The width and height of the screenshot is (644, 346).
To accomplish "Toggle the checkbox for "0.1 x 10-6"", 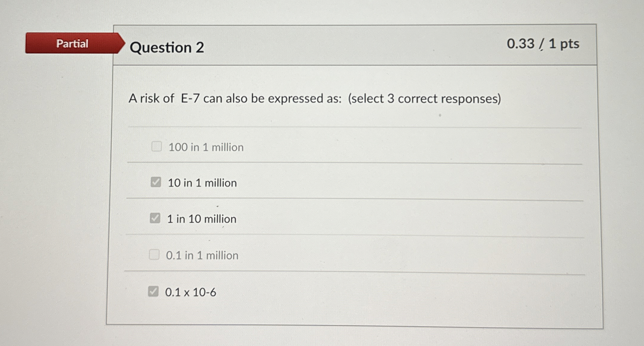I will coord(154,292).
